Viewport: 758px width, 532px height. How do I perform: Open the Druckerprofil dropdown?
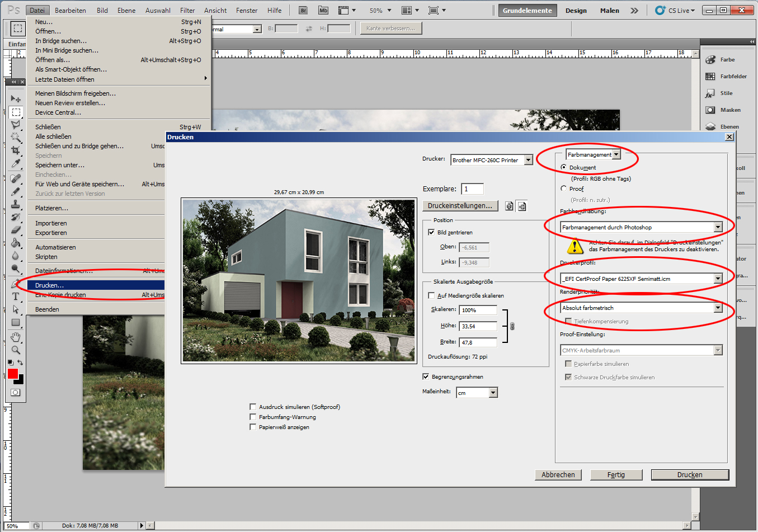tap(642, 279)
